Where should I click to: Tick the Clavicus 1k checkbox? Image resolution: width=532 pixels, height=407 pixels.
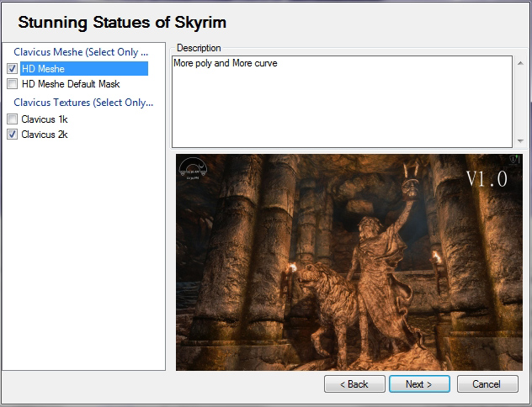point(13,119)
